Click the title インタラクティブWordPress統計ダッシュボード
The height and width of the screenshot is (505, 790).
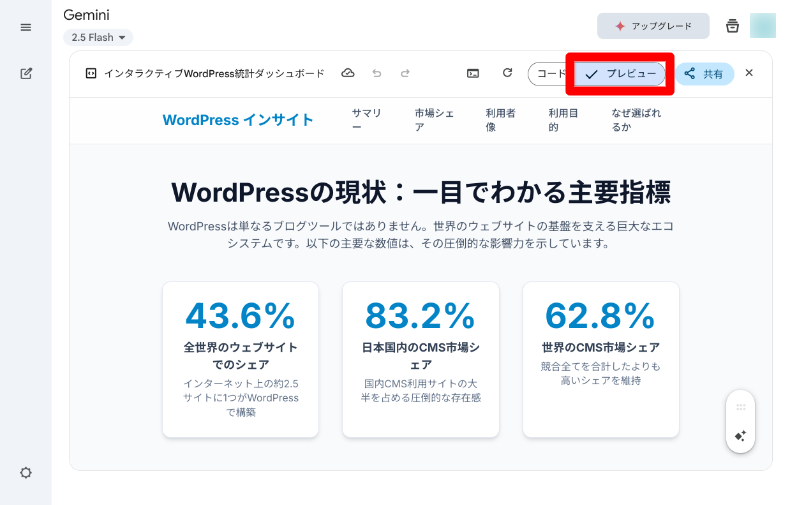coord(214,74)
